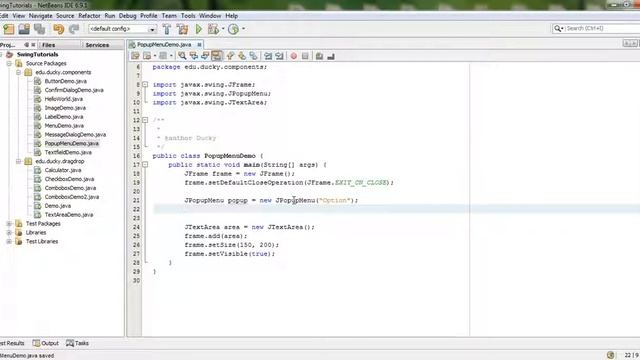Open the Refactor menu
Screen dimensions: 640x360
pos(89,16)
